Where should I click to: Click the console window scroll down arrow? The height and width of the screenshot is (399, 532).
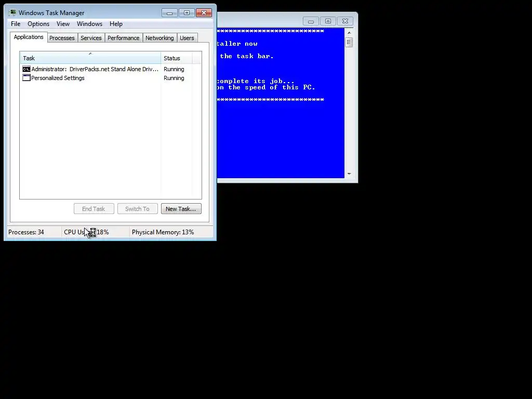point(349,174)
